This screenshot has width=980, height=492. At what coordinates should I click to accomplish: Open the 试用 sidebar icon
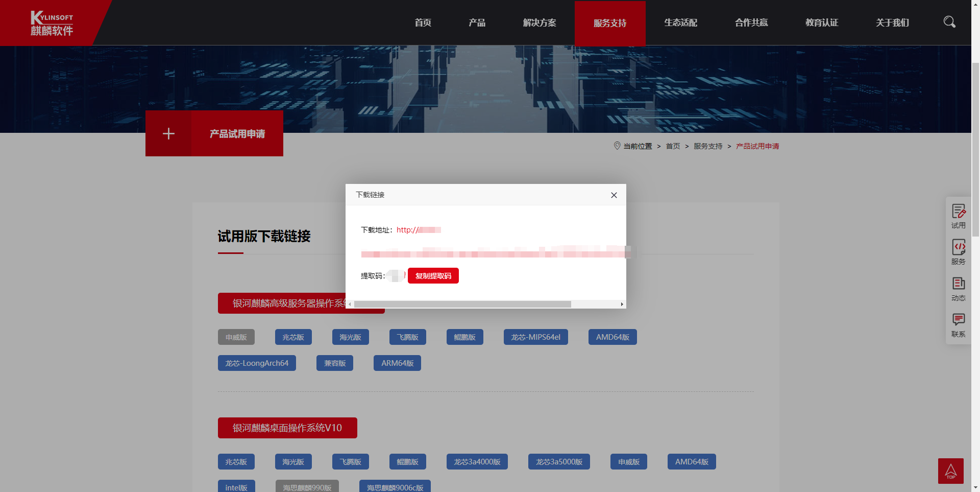coord(958,216)
